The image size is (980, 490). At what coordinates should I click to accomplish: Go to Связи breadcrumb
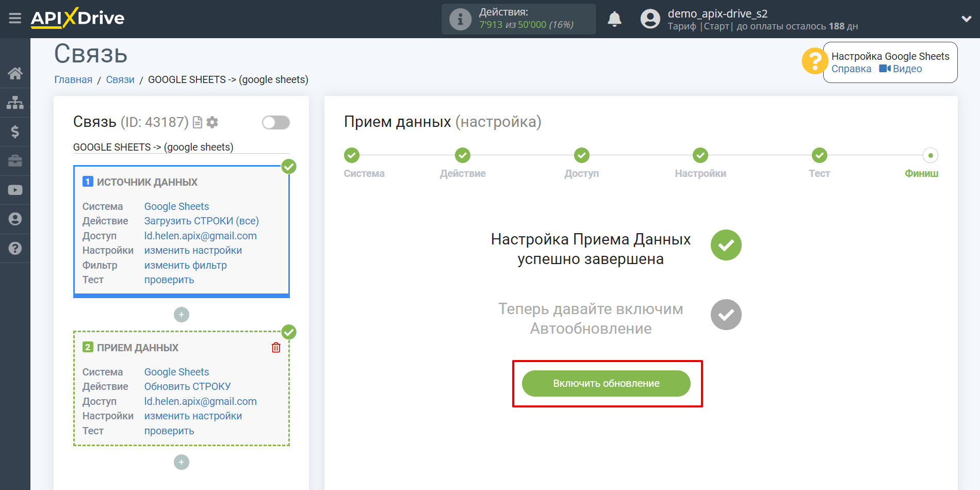pos(120,79)
